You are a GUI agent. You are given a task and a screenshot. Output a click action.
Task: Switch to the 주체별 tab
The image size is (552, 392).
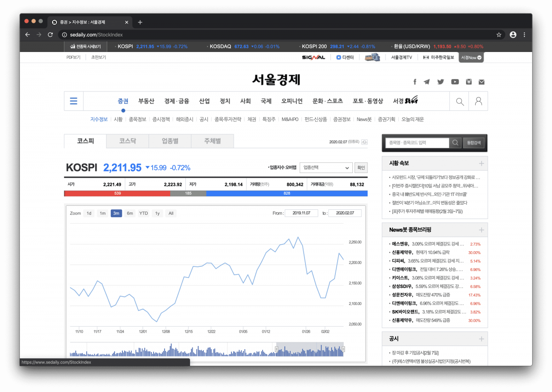point(212,141)
